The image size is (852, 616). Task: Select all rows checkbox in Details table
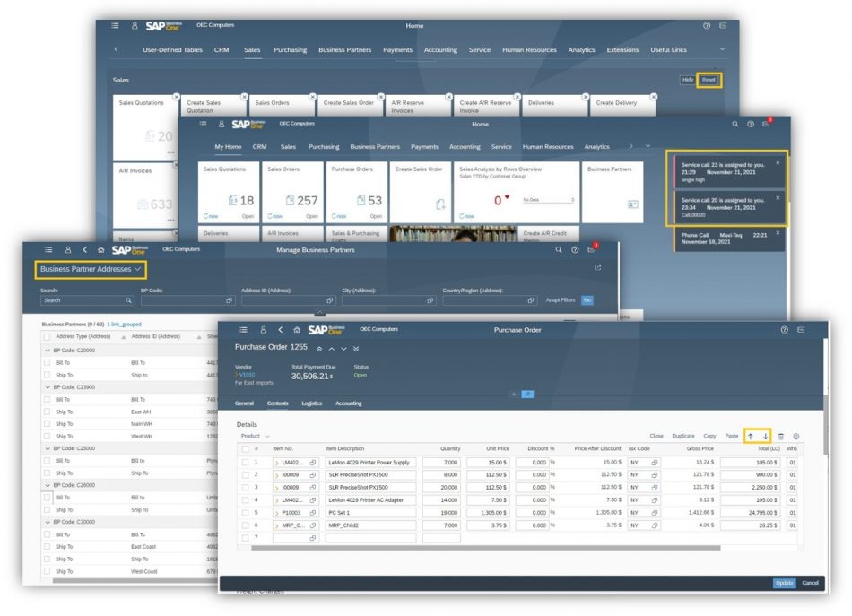click(245, 448)
